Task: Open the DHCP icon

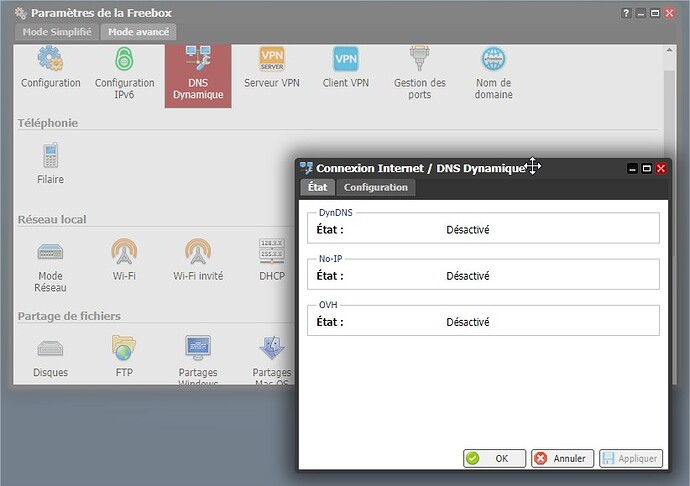Action: click(272, 251)
